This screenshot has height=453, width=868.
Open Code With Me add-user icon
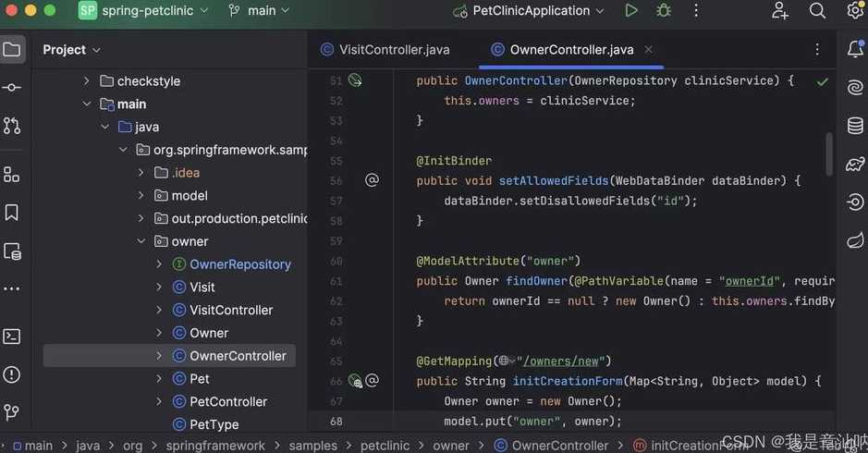click(780, 10)
